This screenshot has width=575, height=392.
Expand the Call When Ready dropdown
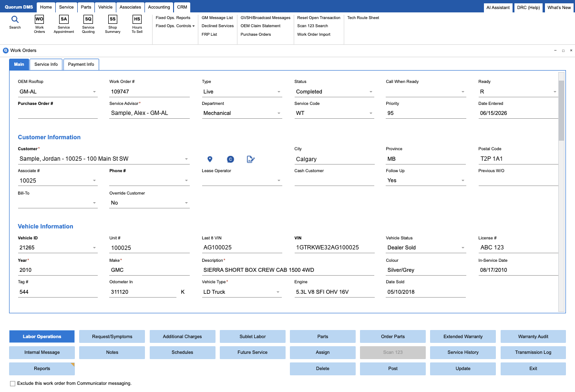coord(462,92)
